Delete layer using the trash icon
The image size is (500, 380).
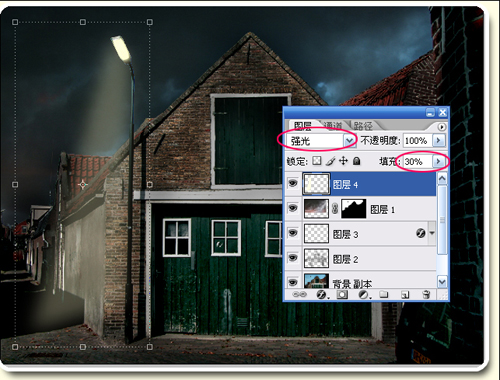pos(426,295)
